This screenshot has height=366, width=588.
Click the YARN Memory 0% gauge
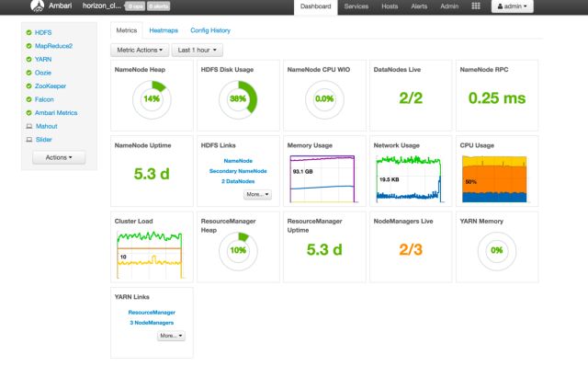497,251
